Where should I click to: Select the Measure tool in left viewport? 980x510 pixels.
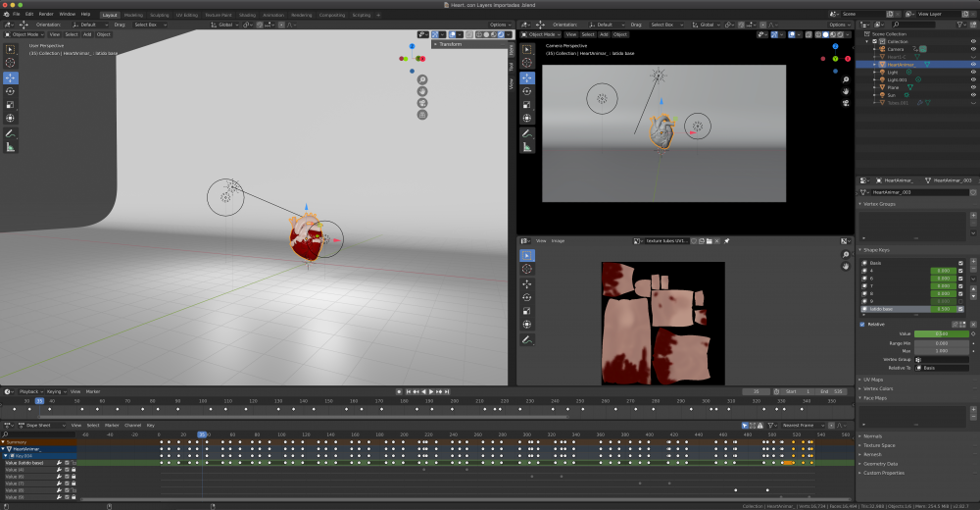(10, 147)
